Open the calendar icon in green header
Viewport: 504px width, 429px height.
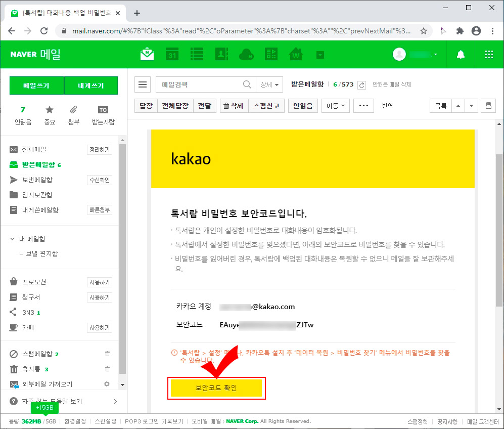[172, 54]
